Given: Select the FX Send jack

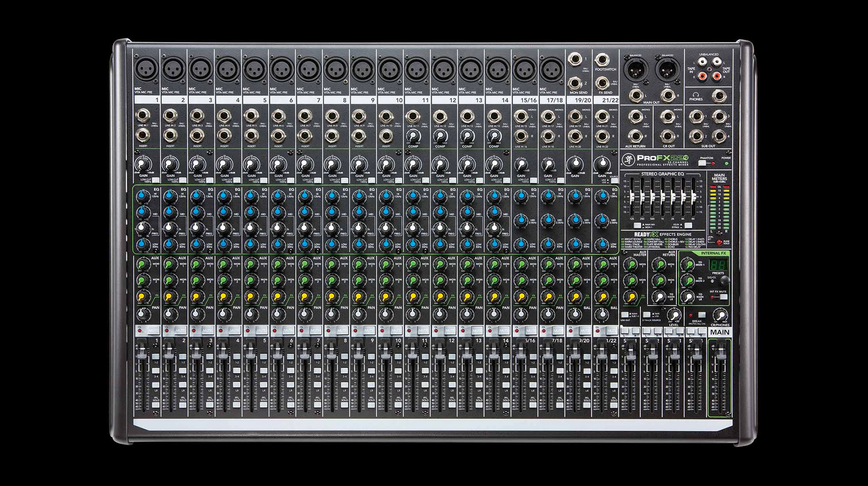Looking at the screenshot, I should (x=602, y=83).
